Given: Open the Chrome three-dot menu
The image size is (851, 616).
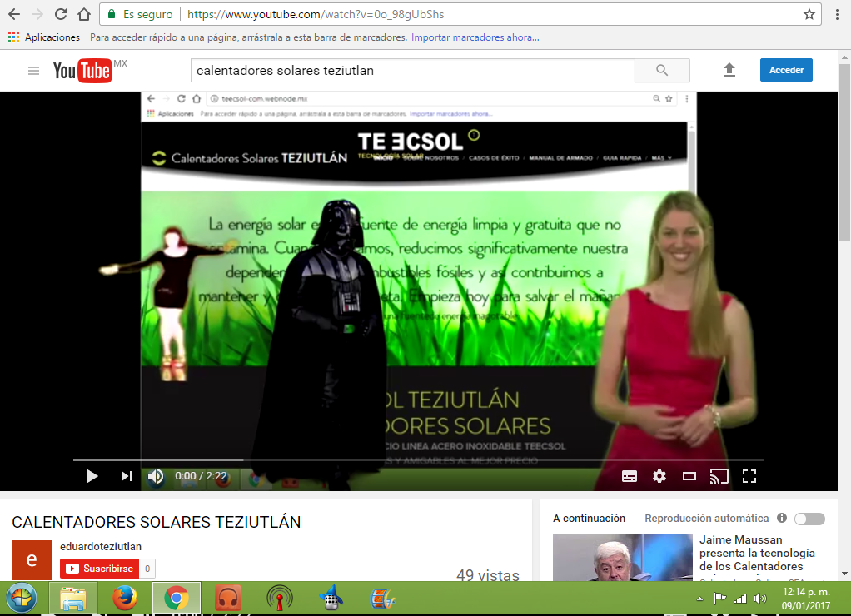Looking at the screenshot, I should click(838, 15).
